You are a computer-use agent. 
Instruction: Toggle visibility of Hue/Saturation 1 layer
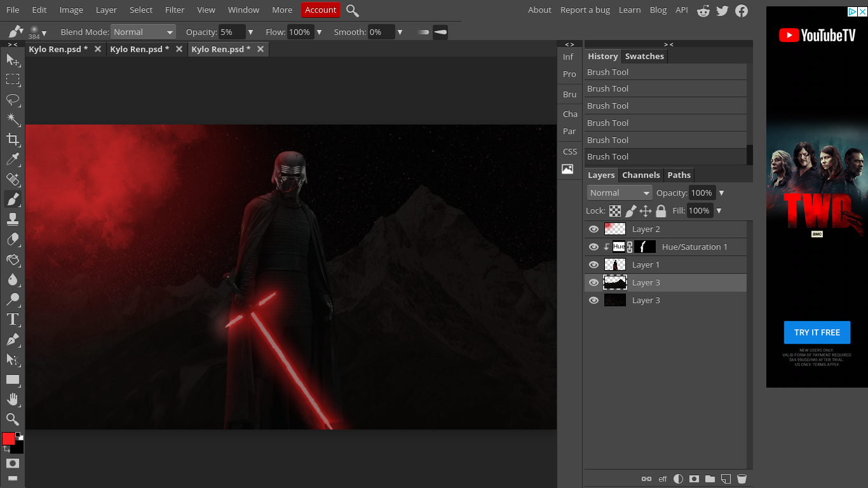tap(593, 247)
